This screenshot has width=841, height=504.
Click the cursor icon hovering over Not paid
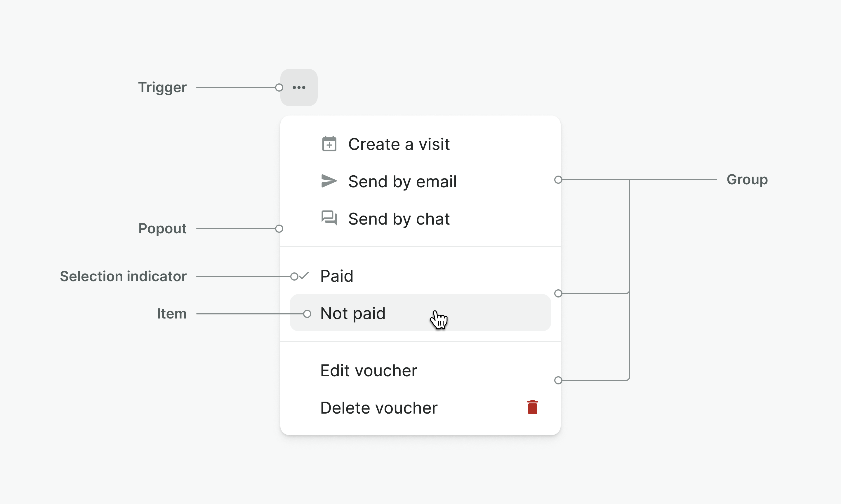439,319
